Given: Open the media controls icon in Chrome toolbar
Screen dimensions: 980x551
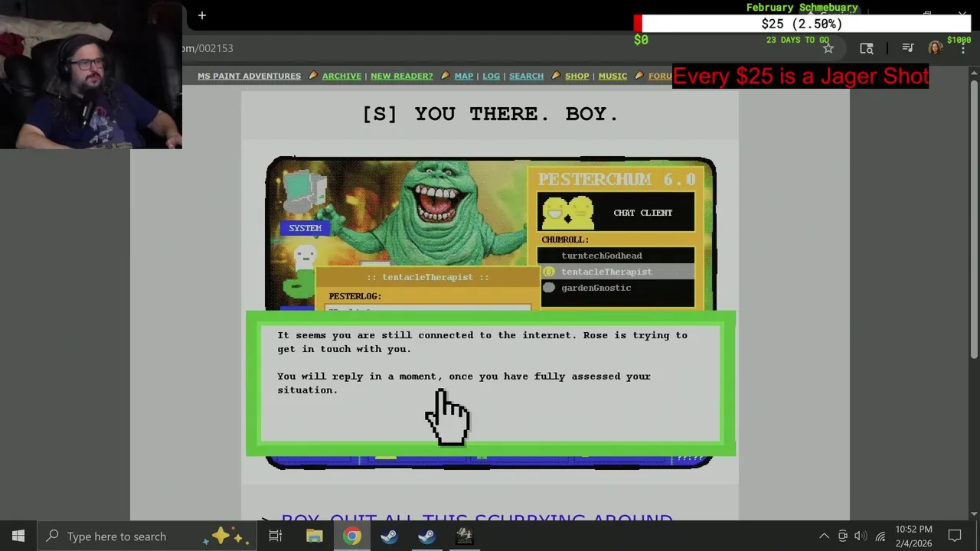Looking at the screenshot, I should [x=908, y=48].
